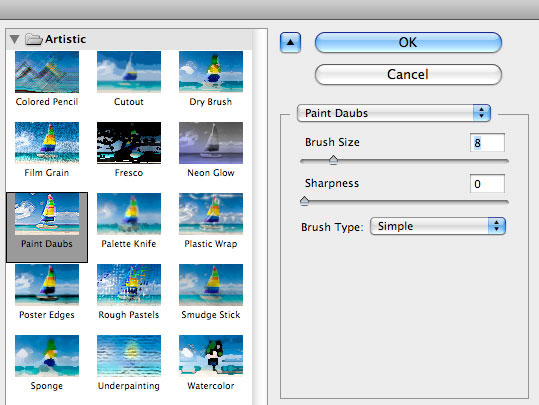The image size is (539, 405).
Task: Collapse the Artistic folder triangle
Action: (x=14, y=39)
